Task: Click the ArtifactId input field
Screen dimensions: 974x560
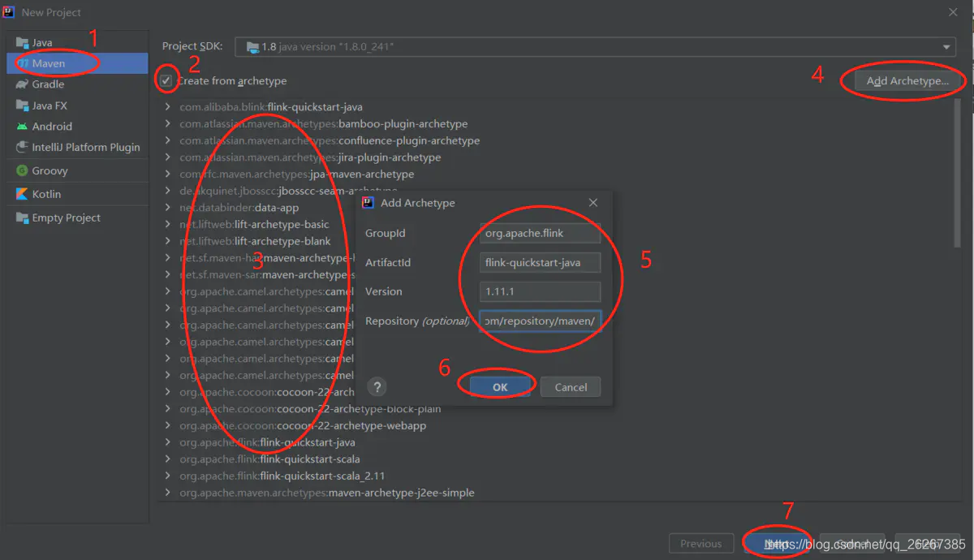Action: 540,263
